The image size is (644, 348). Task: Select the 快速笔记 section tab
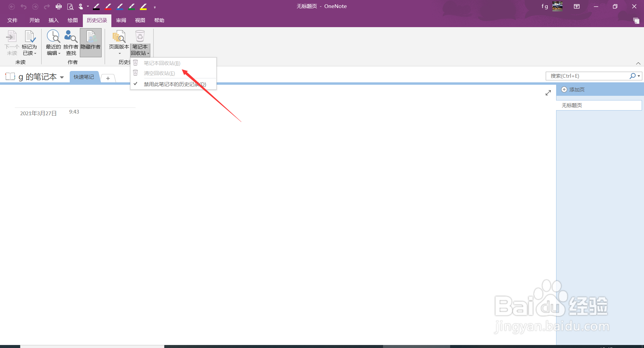point(84,77)
